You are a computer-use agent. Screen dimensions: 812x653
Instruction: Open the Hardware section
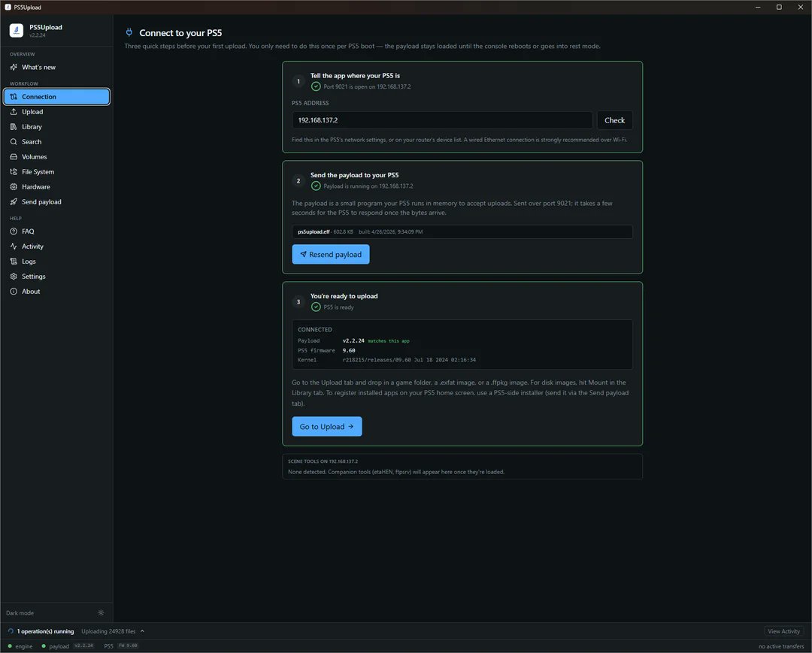[x=56, y=187]
